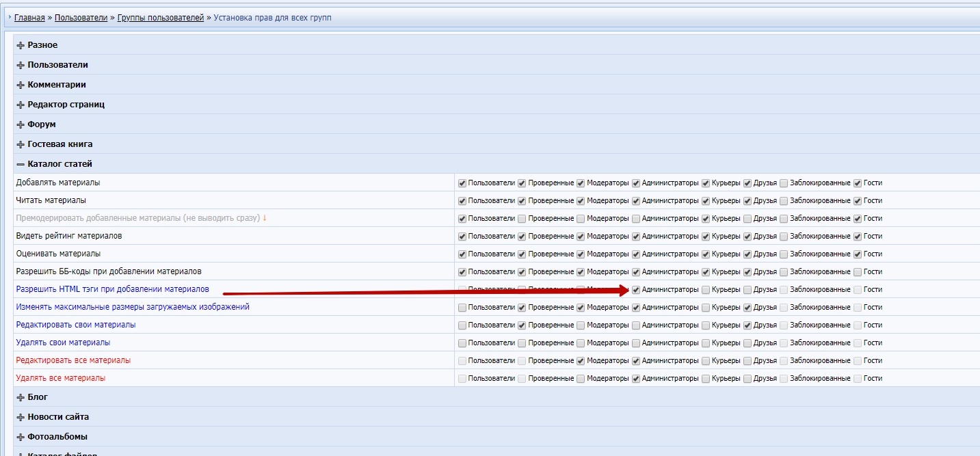Enable Модераторы for Удалять свои материалы
The height and width of the screenshot is (456, 980).
coord(581,343)
